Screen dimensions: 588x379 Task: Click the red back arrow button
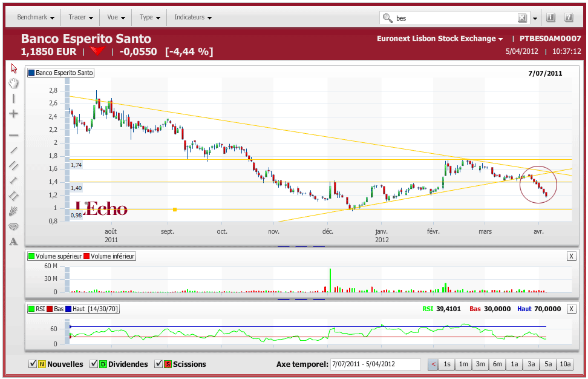(433, 364)
